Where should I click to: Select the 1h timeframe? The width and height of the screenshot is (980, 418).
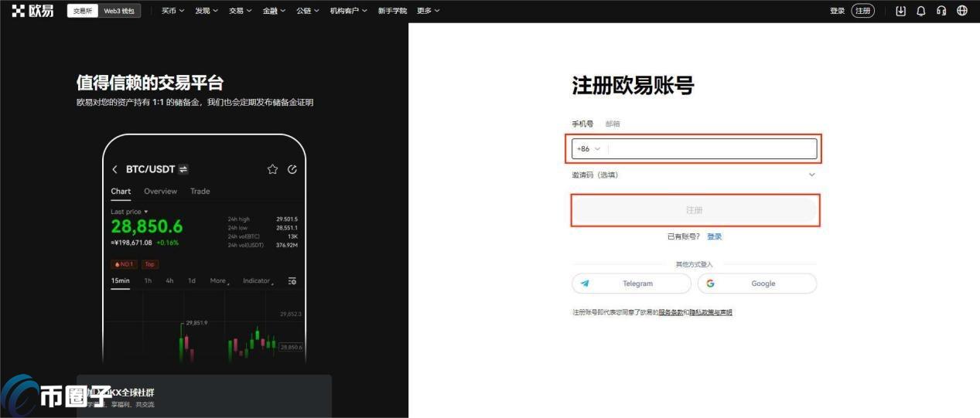tap(148, 280)
